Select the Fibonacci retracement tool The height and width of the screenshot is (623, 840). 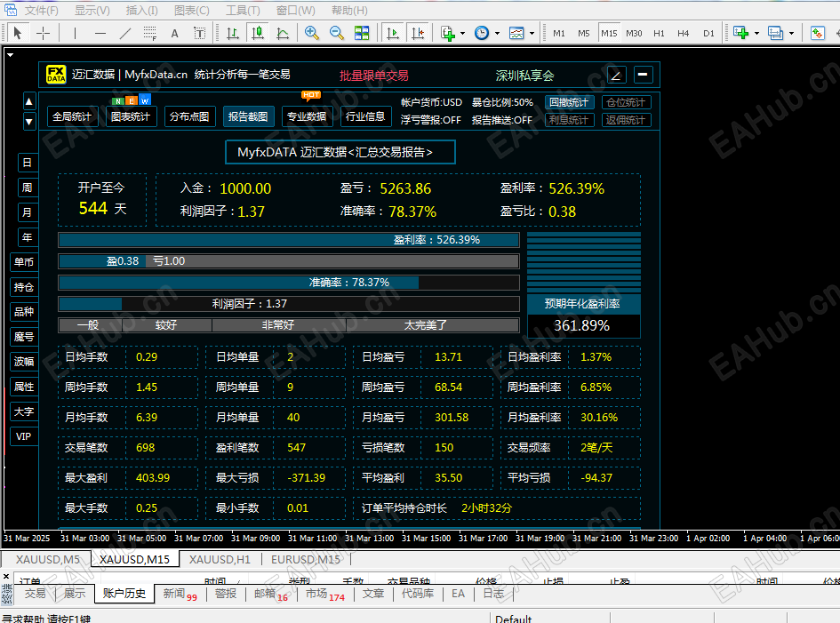click(x=150, y=33)
